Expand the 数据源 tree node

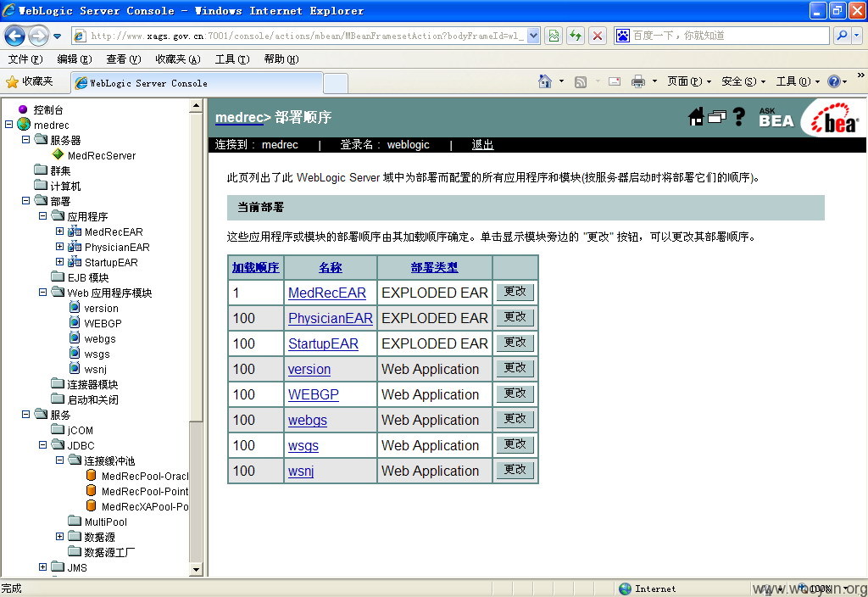tap(60, 536)
